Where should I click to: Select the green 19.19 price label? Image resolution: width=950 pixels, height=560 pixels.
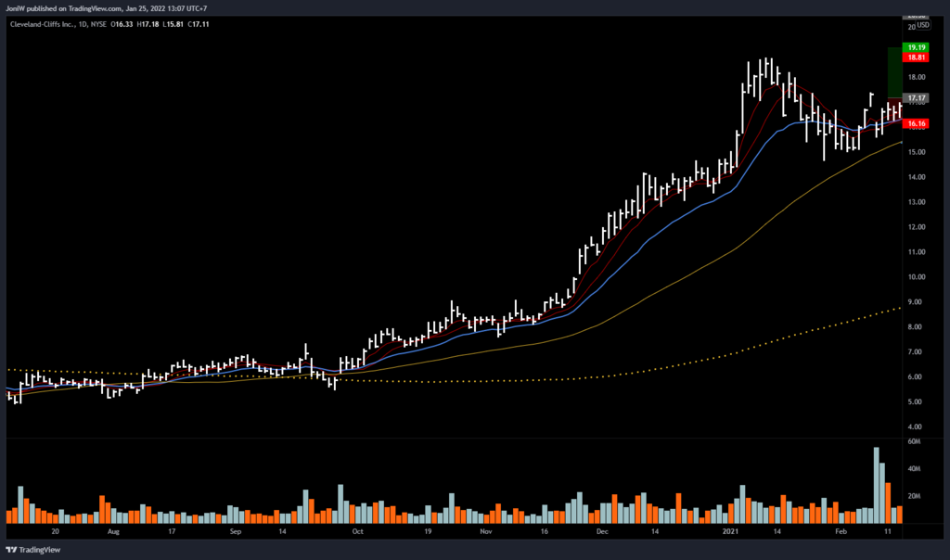click(x=918, y=46)
